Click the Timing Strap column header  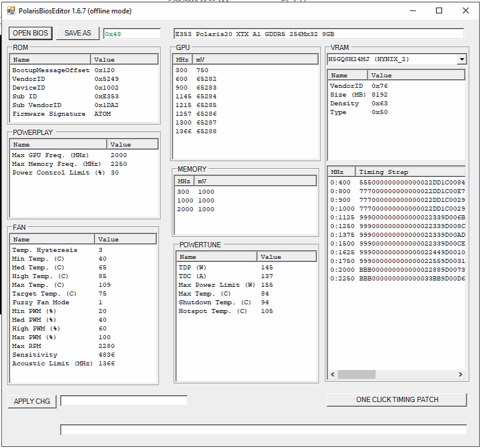coord(410,172)
